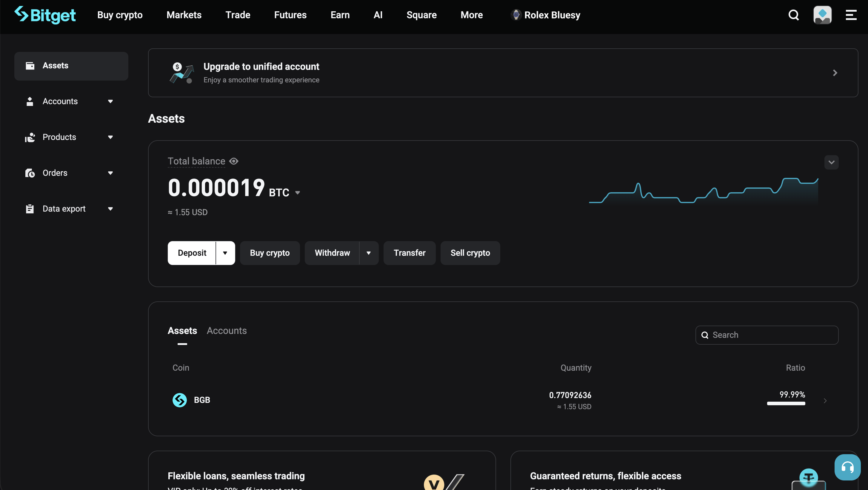Screen dimensions: 868x490
Task: Open the search magnifier in top bar
Action: click(x=794, y=15)
